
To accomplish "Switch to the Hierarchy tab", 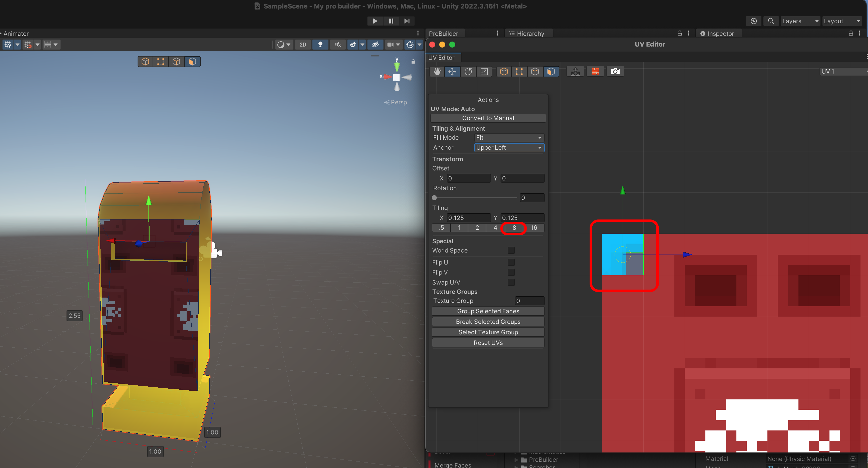I will point(527,34).
